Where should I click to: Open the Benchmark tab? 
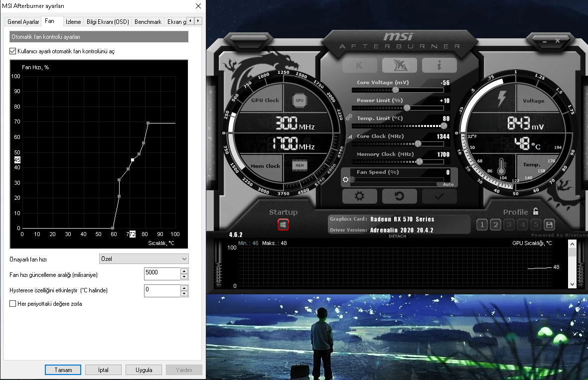148,22
